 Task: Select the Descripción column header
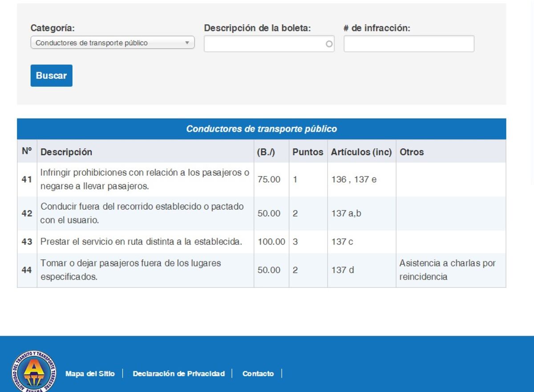pyautogui.click(x=66, y=152)
